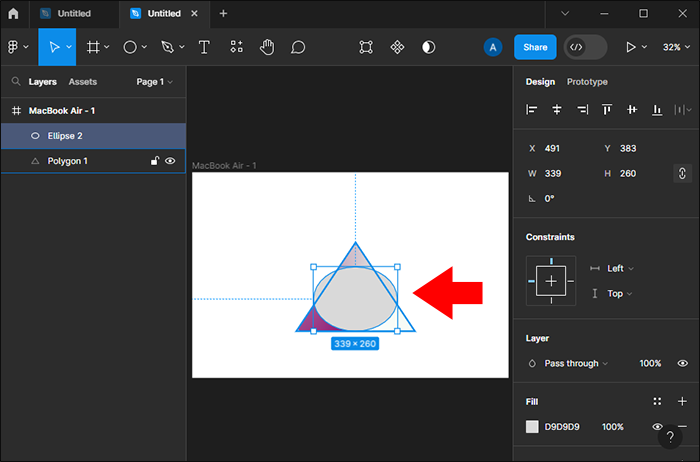Click the Frame tool icon
This screenshot has height=462, width=700.
(x=93, y=47)
